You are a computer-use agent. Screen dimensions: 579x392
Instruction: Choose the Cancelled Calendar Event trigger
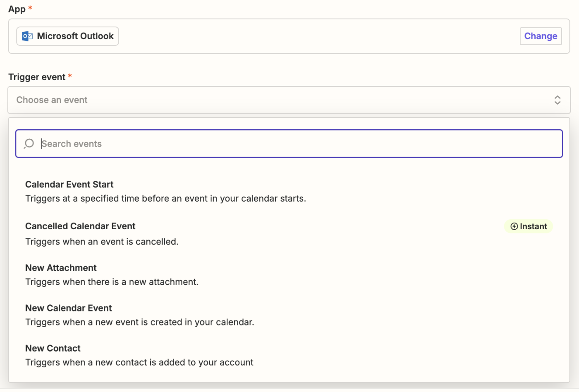[80, 226]
